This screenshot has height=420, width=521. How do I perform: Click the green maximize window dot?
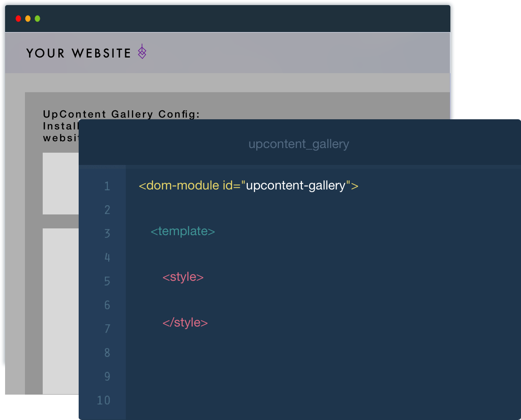coord(37,19)
